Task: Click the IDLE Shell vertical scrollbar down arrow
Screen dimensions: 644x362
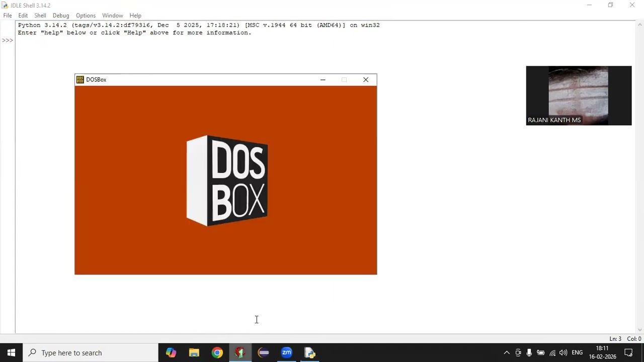Action: coord(640,330)
